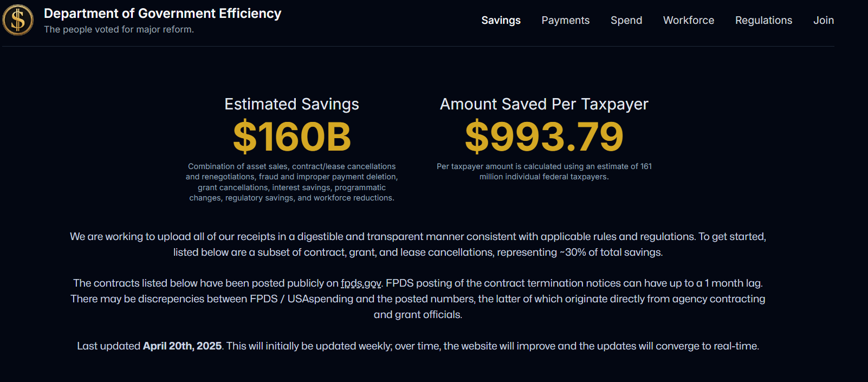Viewport: 868px width, 382px height.
Task: Switch to the Spend section
Action: (x=626, y=21)
